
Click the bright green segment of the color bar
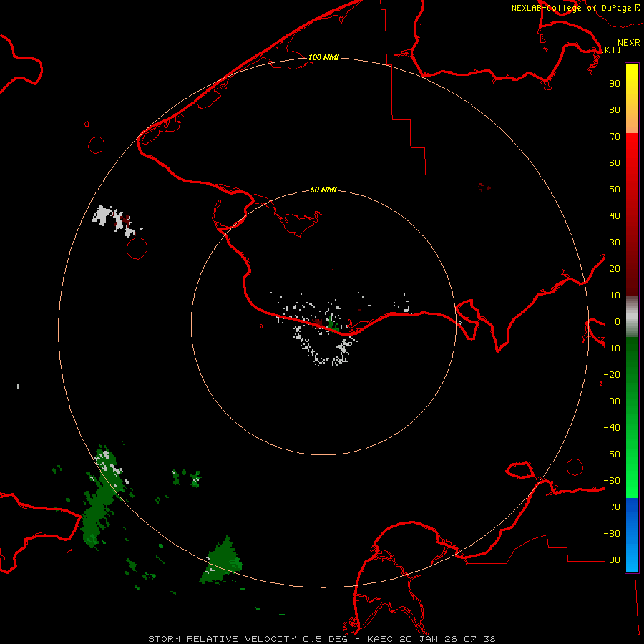pyautogui.click(x=632, y=417)
